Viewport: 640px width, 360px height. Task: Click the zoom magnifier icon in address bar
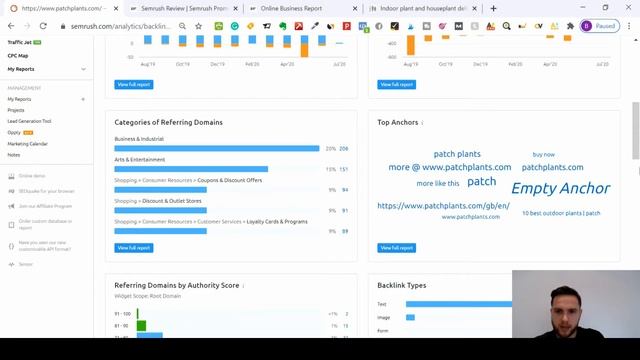[x=182, y=26]
